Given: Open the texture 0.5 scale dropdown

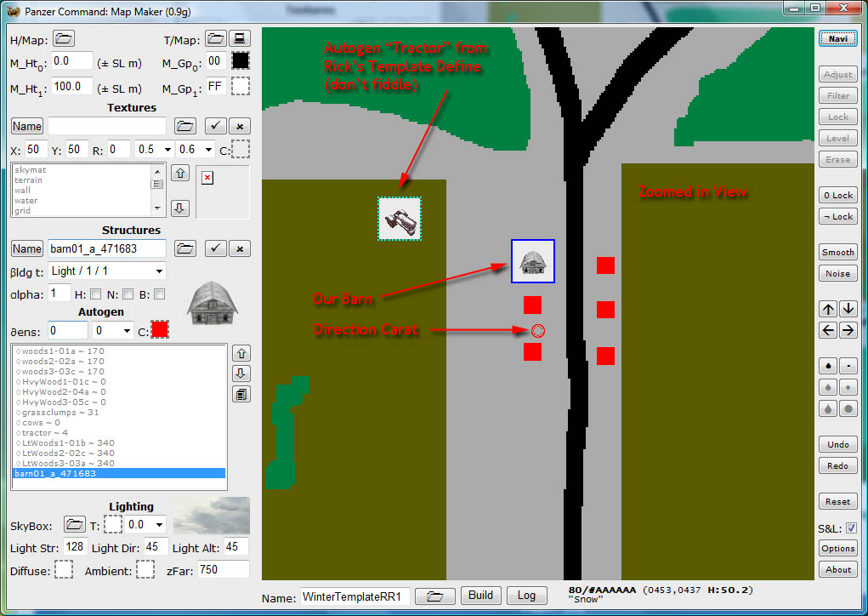Looking at the screenshot, I should 155,150.
